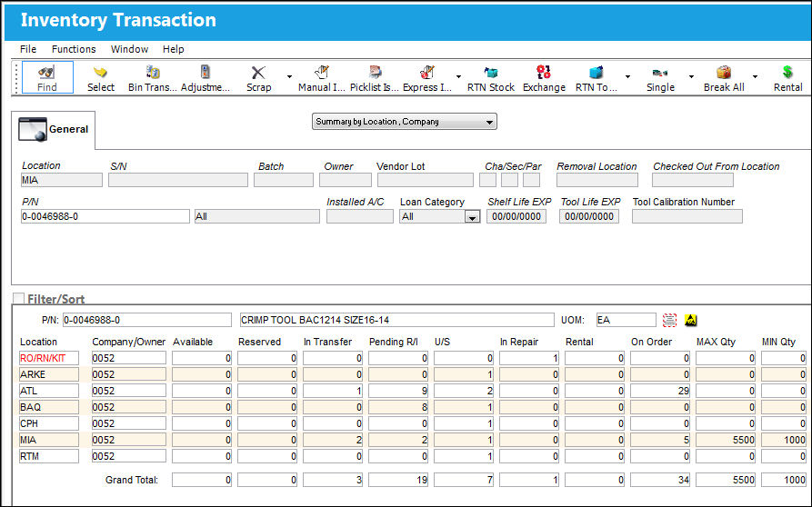The image size is (812, 507).
Task: Open the Summary by Location, Company dropdown
Action: click(405, 122)
